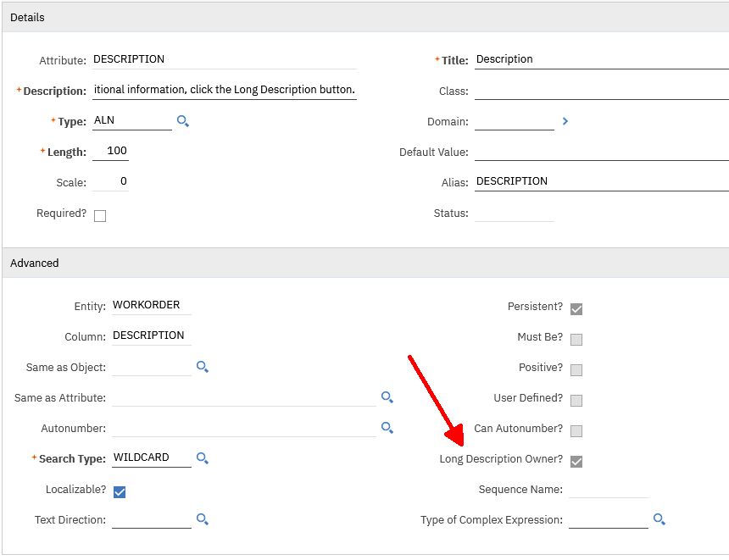Open the Same as Object lookup
The width and height of the screenshot is (729, 560).
pos(202,366)
